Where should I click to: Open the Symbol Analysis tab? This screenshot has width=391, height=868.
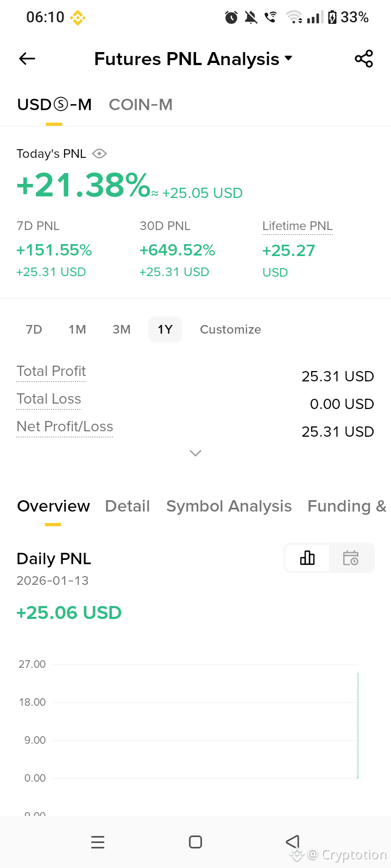[x=229, y=506]
